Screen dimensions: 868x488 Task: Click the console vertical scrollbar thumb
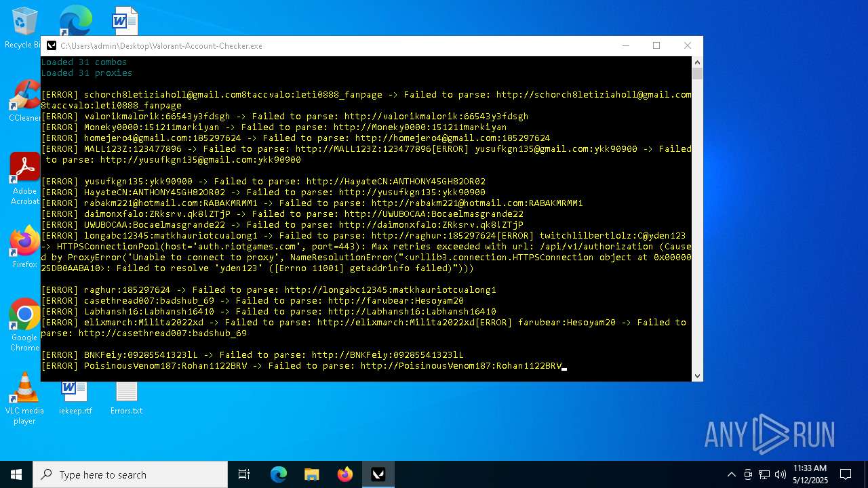[x=697, y=73]
